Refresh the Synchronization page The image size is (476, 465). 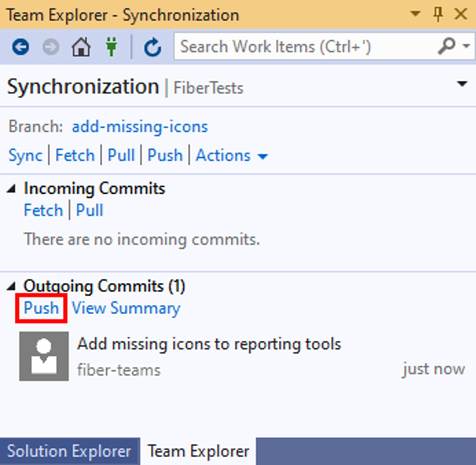pos(152,47)
